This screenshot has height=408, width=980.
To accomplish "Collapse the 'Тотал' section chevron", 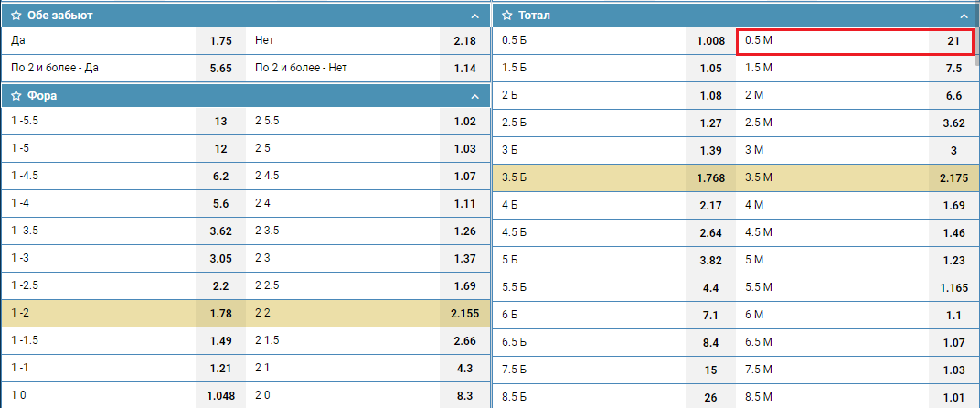I will 963,16.
